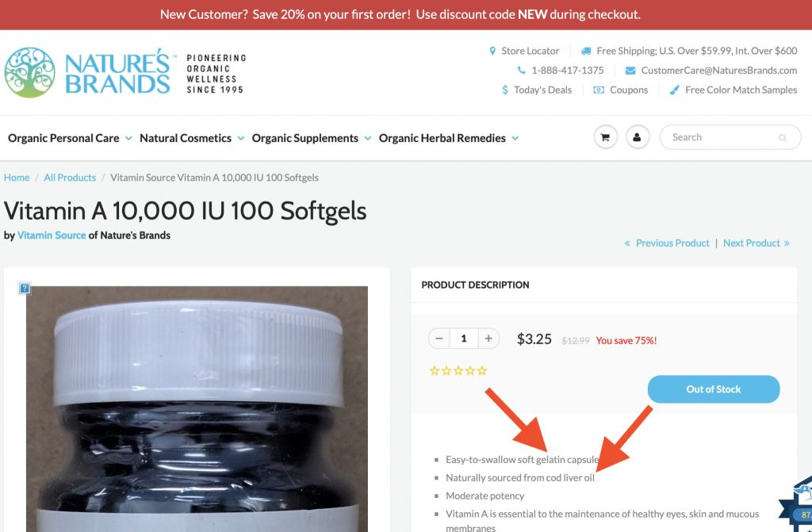This screenshot has width=812, height=532.
Task: Click the Out of Stock button
Action: [x=713, y=389]
